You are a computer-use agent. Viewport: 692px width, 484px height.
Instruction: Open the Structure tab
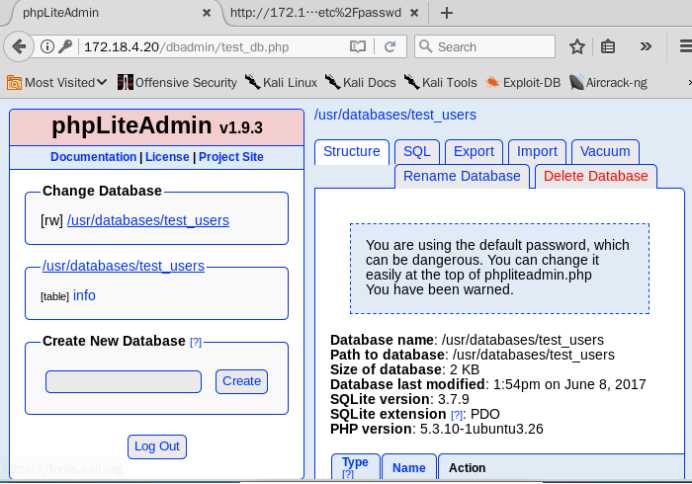pyautogui.click(x=352, y=151)
